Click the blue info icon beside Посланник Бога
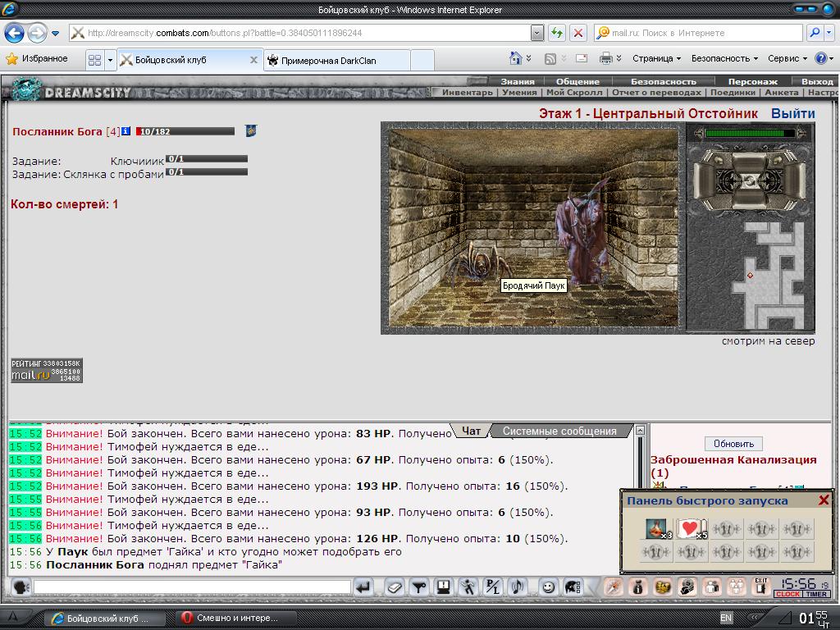 pos(126,130)
